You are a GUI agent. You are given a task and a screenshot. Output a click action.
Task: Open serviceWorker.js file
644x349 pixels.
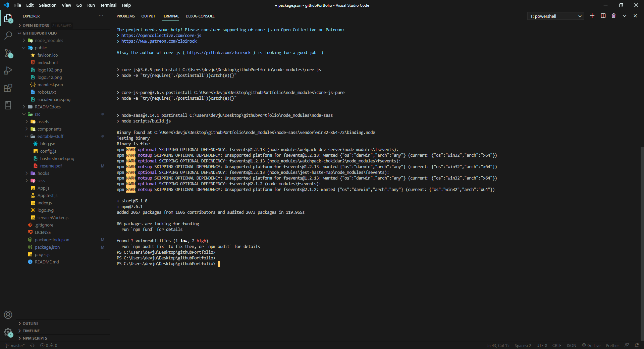(63, 217)
